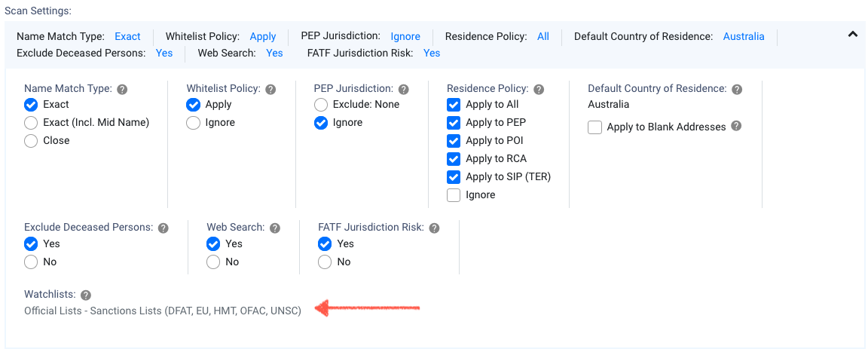Viewport: 868px width, 352px height.
Task: Select No for Web Search
Action: pyautogui.click(x=214, y=262)
